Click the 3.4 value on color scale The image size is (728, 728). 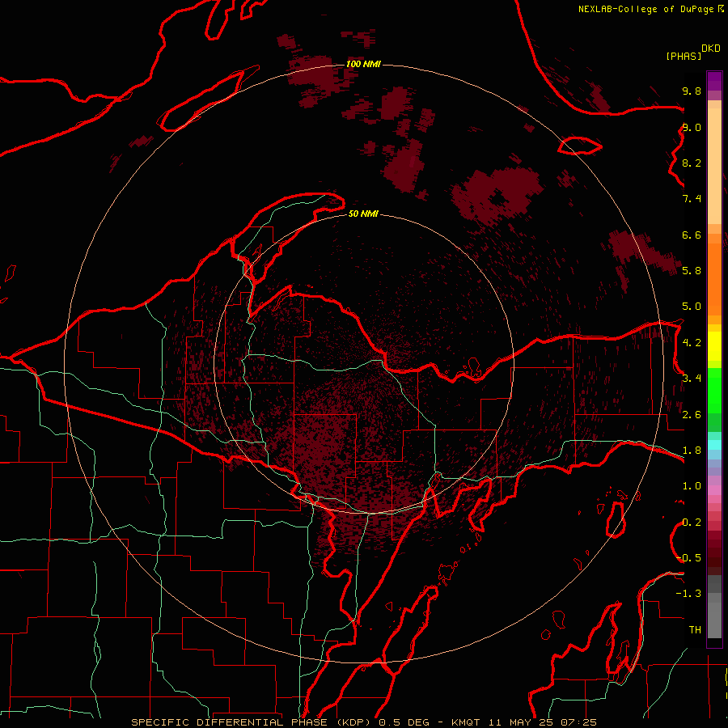[x=692, y=378]
